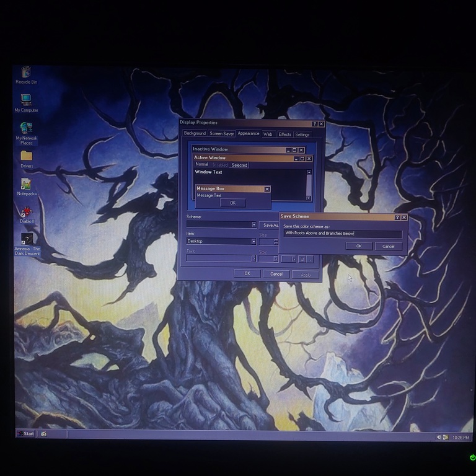Select the Diablo II desktop shortcut
476x476 pixels.
(26, 213)
